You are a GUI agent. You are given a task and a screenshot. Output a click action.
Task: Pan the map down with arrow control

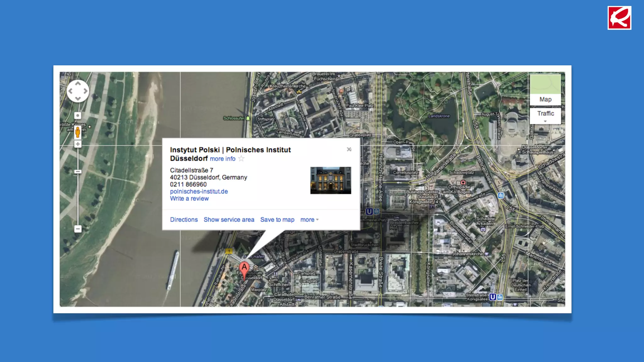(x=78, y=99)
